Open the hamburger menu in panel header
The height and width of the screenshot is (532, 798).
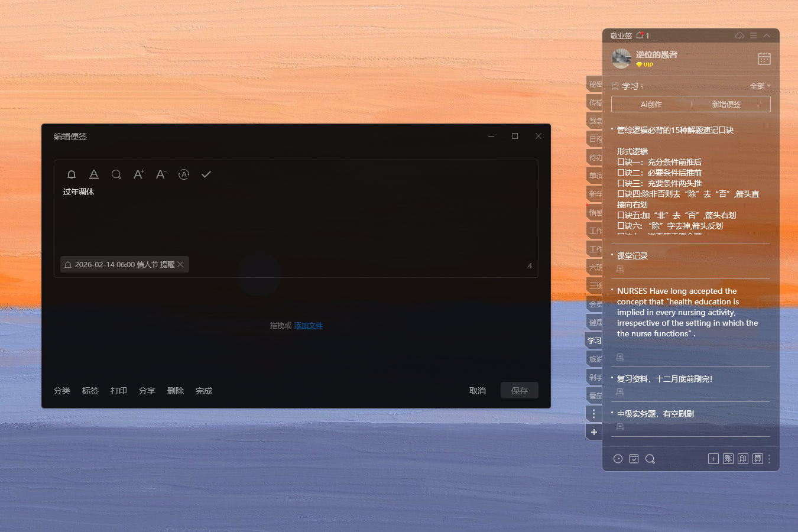click(753, 35)
